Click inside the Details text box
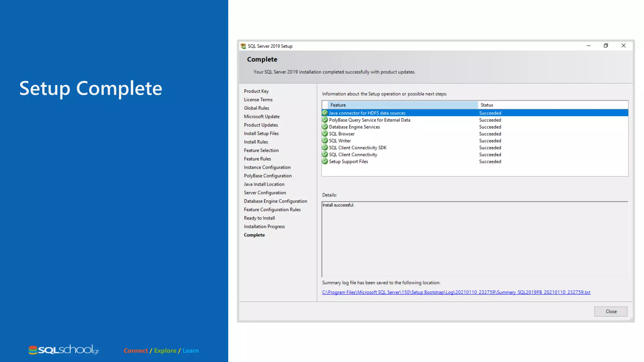The height and width of the screenshot is (362, 644). click(475, 239)
